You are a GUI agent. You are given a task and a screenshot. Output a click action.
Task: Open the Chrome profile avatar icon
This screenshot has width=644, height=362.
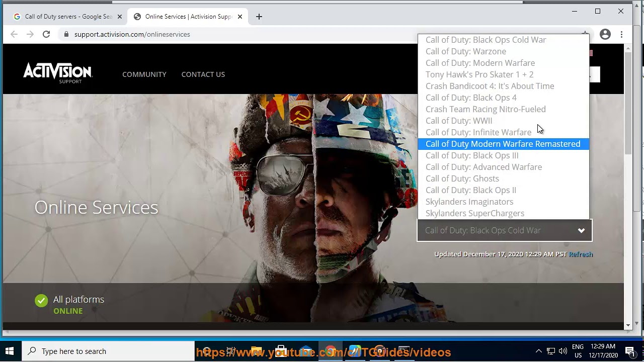(x=605, y=34)
